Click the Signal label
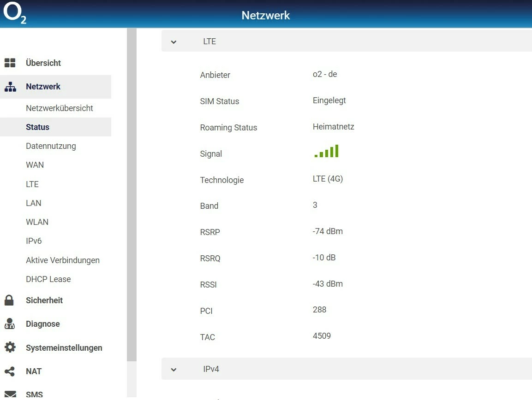This screenshot has height=400, width=532. click(211, 154)
